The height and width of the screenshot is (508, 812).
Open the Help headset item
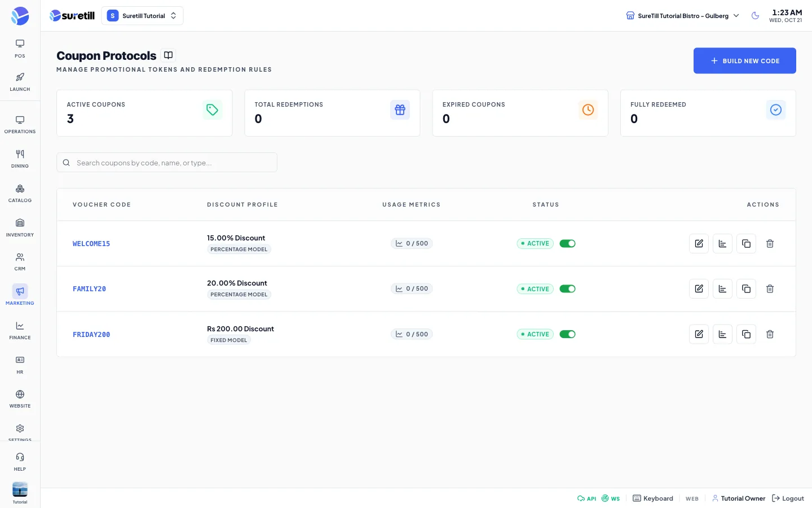[20, 462]
